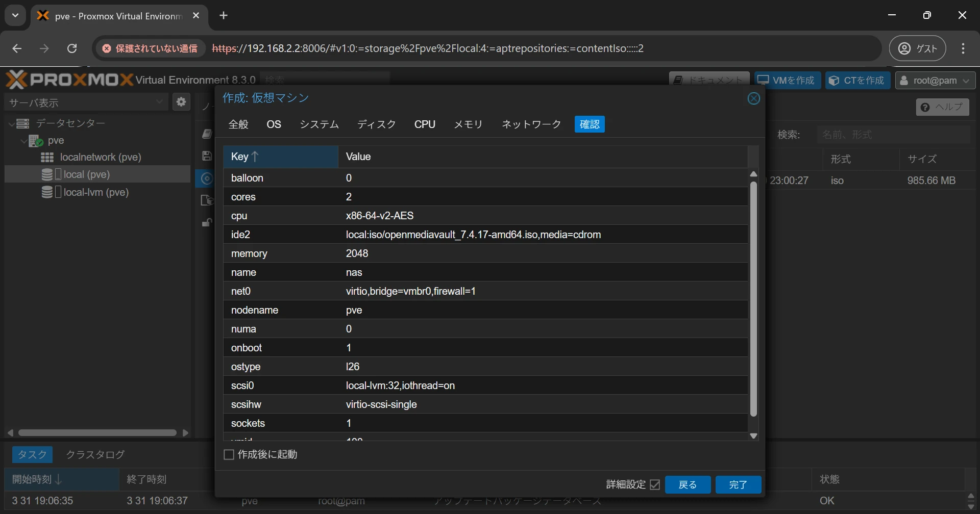Viewport: 980px width, 514px height.
Task: Click the localnetwork grid icon
Action: click(47, 157)
